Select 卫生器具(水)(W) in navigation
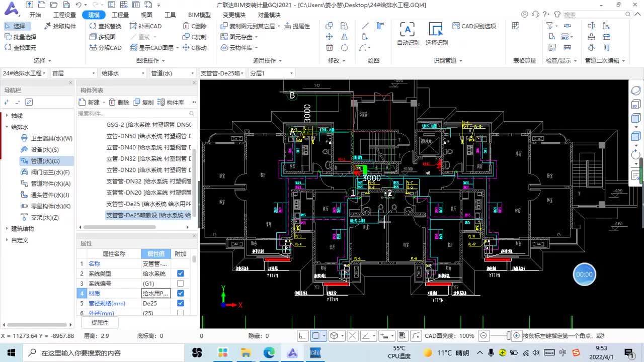The height and width of the screenshot is (362, 644). 46,138
